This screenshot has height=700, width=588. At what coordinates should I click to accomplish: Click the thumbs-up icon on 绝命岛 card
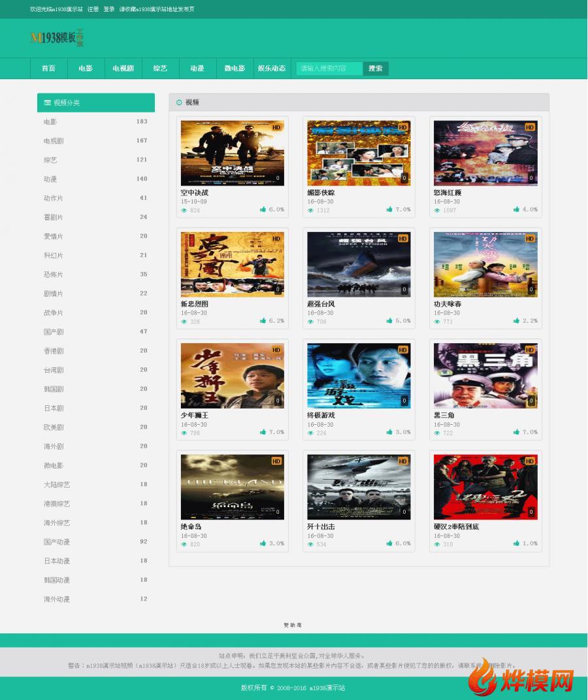pos(263,543)
